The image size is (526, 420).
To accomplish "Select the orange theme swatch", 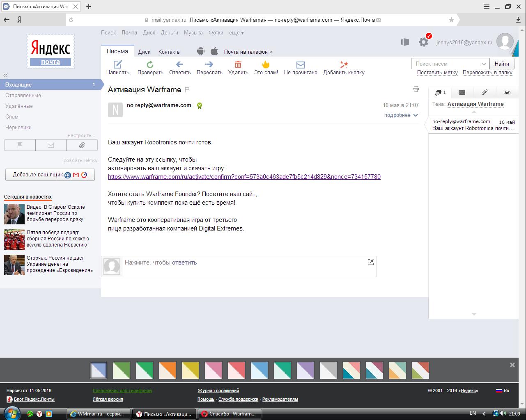I will tap(168, 370).
